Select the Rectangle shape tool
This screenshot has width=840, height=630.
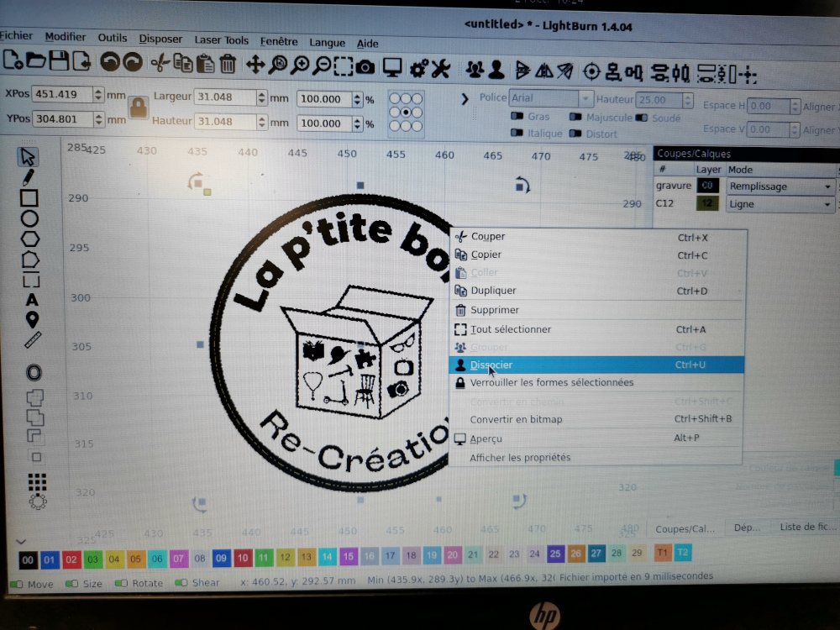pos(29,198)
